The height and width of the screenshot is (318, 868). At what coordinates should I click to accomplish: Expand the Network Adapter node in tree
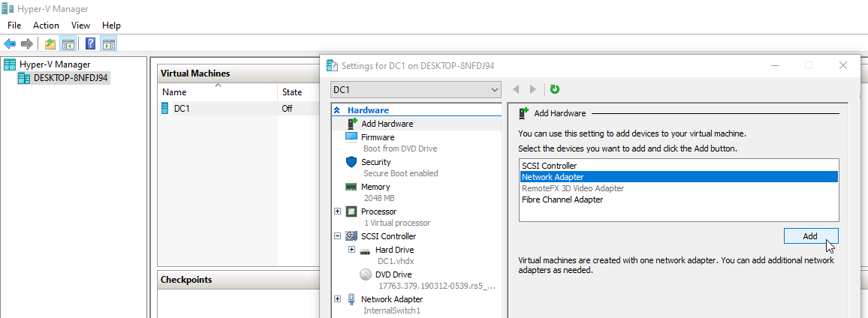click(338, 299)
